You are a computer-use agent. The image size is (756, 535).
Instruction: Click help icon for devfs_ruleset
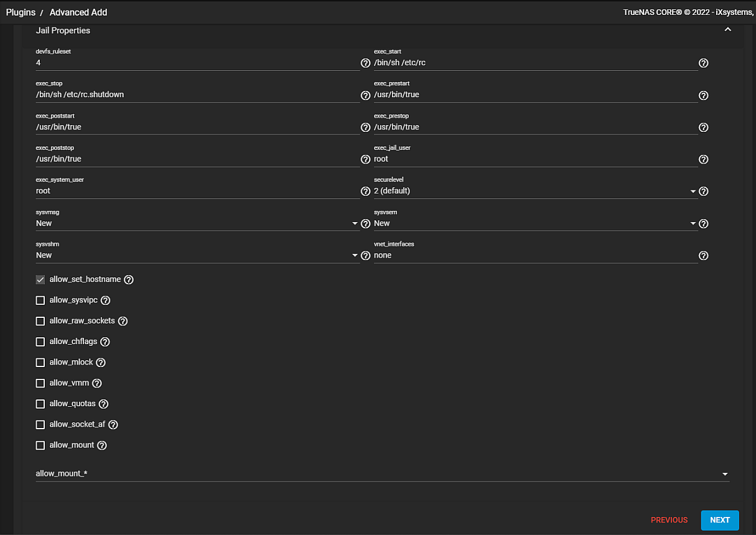pyautogui.click(x=366, y=63)
